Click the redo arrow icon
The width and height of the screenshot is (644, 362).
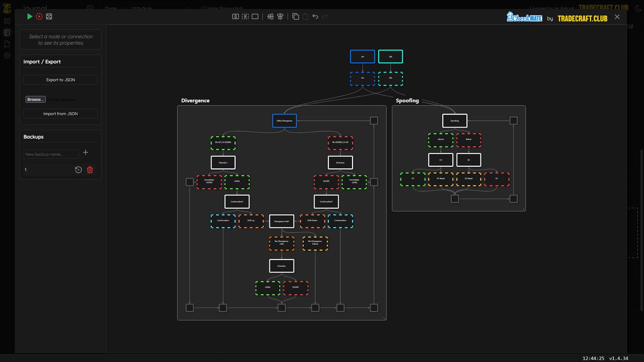click(325, 17)
